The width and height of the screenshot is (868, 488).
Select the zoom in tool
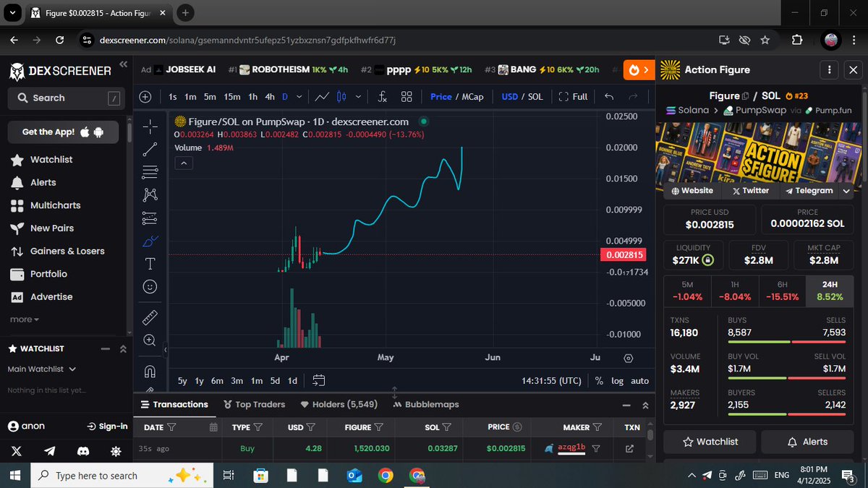click(150, 340)
